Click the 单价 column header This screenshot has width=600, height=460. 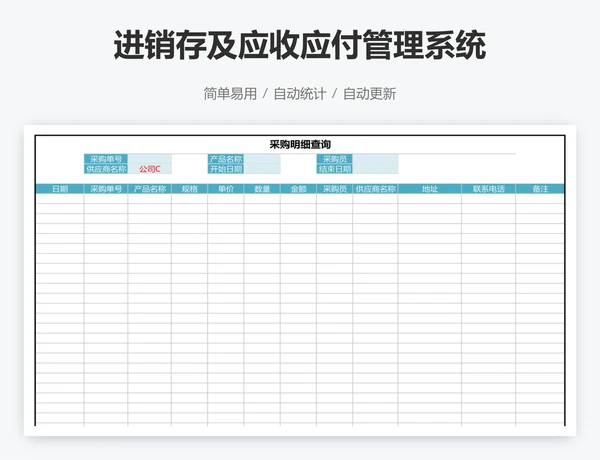pyautogui.click(x=225, y=188)
